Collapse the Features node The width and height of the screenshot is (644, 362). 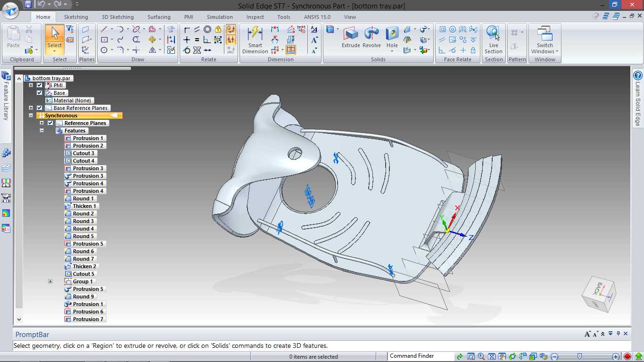pyautogui.click(x=41, y=131)
